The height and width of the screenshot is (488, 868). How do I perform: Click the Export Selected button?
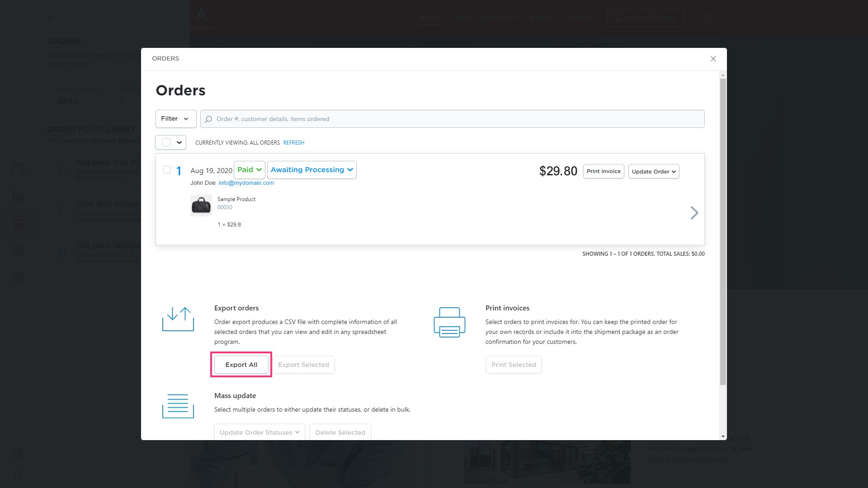coord(303,365)
